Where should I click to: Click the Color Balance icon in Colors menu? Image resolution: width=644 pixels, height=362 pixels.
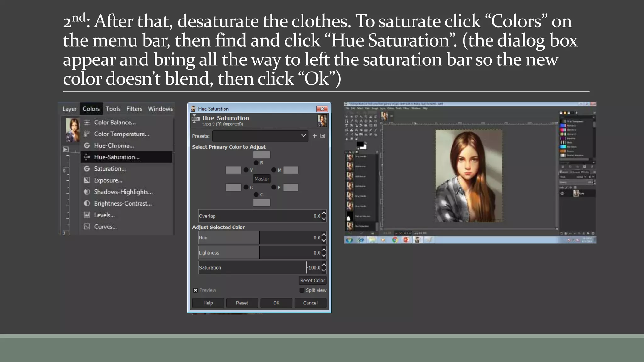tap(87, 123)
